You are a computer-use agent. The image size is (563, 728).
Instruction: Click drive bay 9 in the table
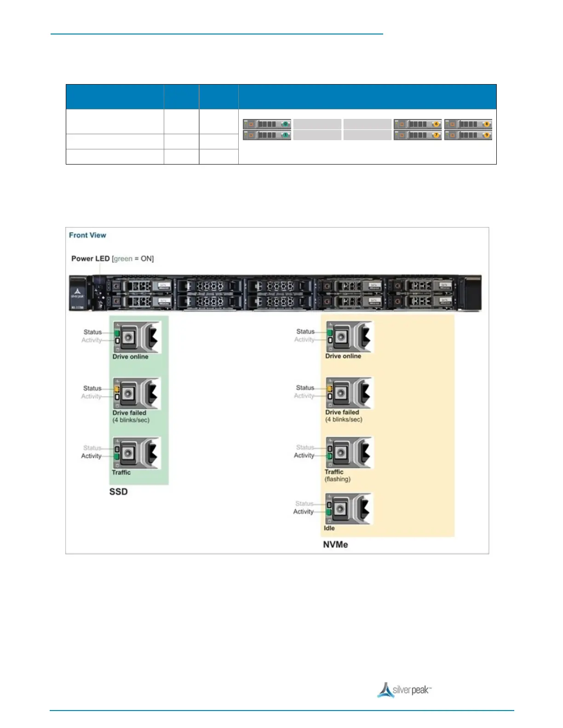[468, 135]
